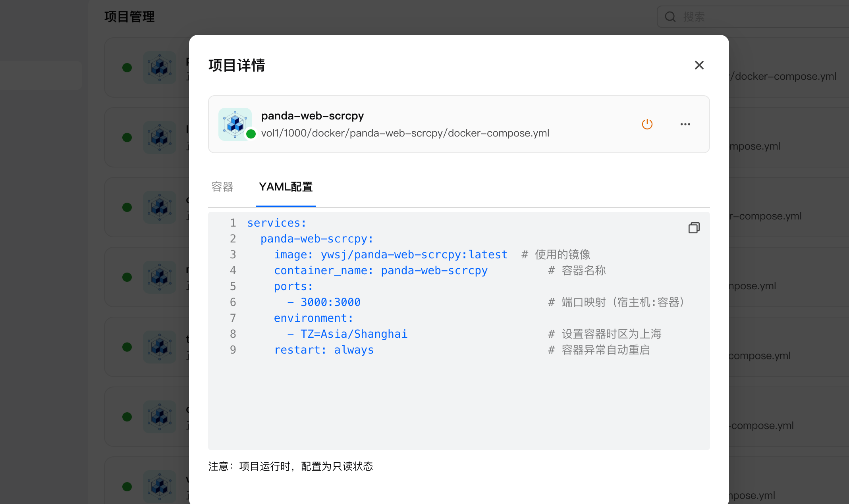Click the panda-web-scrcpy project name heading
The image size is (849, 504).
click(313, 116)
